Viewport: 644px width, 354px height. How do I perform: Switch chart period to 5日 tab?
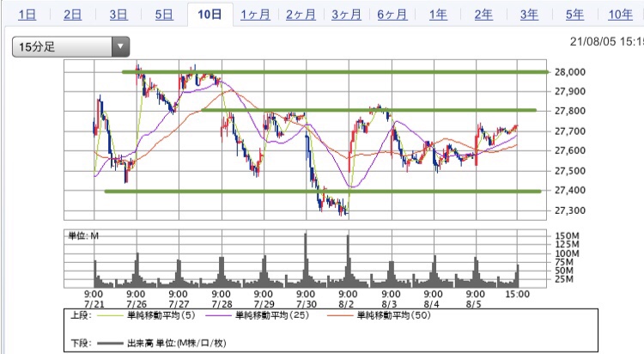164,15
